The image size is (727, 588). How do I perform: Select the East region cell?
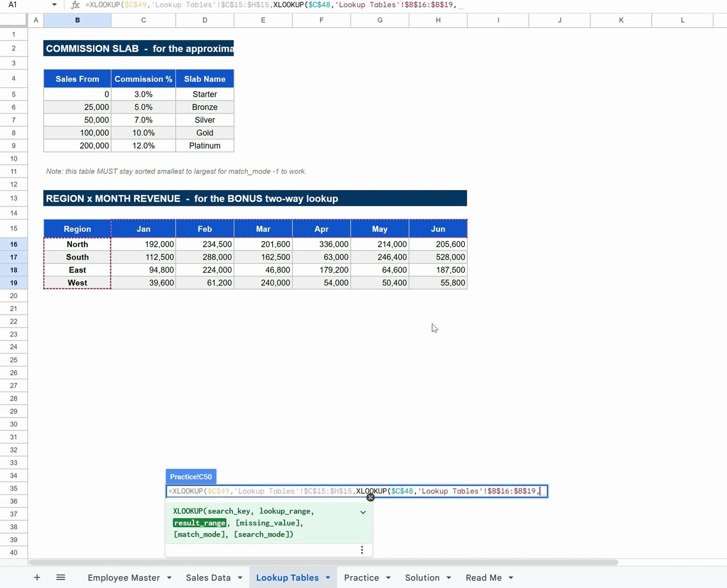77,270
